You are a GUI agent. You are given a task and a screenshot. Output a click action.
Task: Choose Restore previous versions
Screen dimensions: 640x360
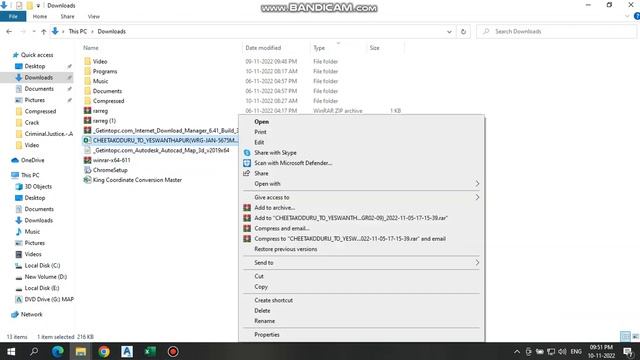pyautogui.click(x=286, y=249)
